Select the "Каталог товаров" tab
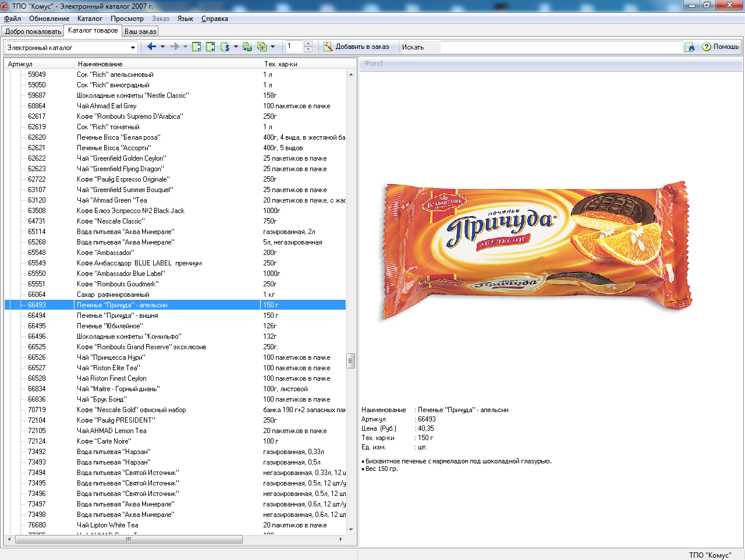 tap(93, 30)
